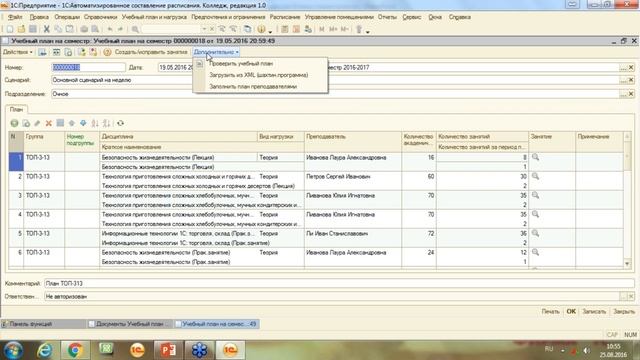The width and height of the screenshot is (640, 360).
Task: Switch to the План tab
Action: 16,109
